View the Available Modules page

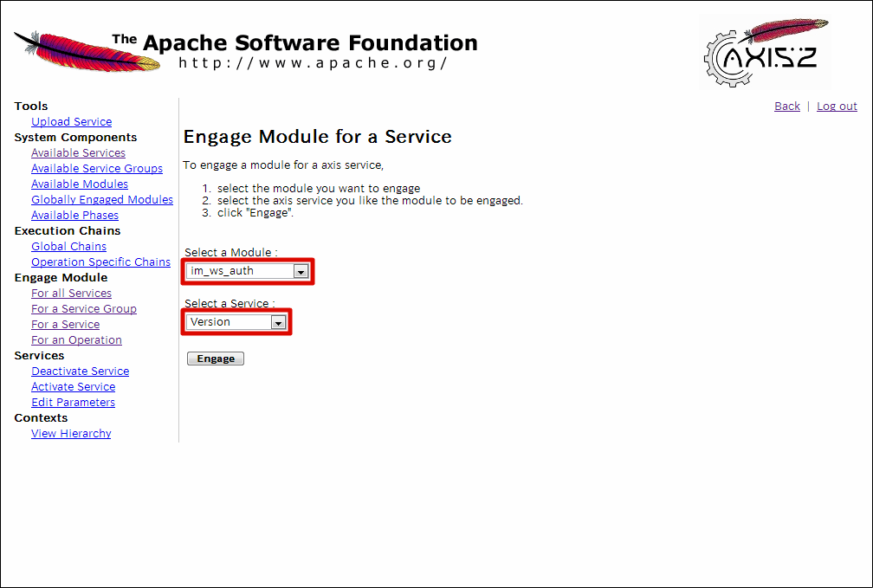click(80, 184)
